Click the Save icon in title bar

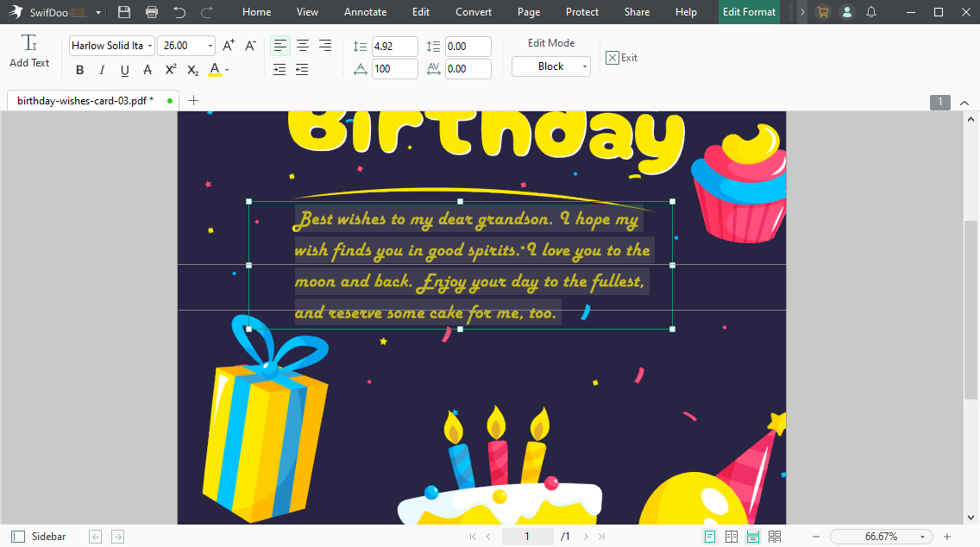click(123, 12)
